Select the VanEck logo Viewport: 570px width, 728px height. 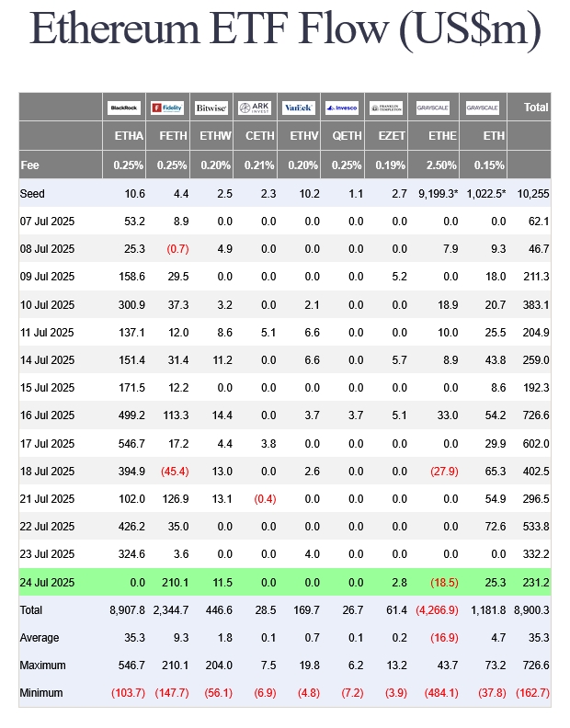pyautogui.click(x=300, y=108)
